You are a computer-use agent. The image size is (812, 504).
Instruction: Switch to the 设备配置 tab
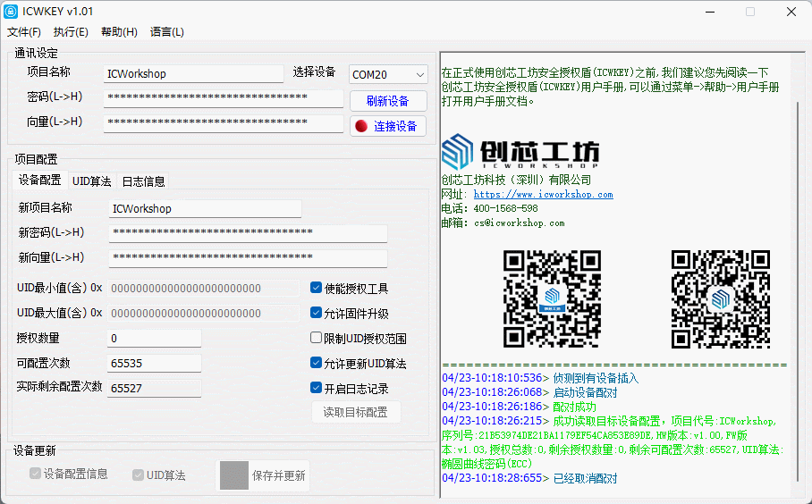tap(40, 181)
